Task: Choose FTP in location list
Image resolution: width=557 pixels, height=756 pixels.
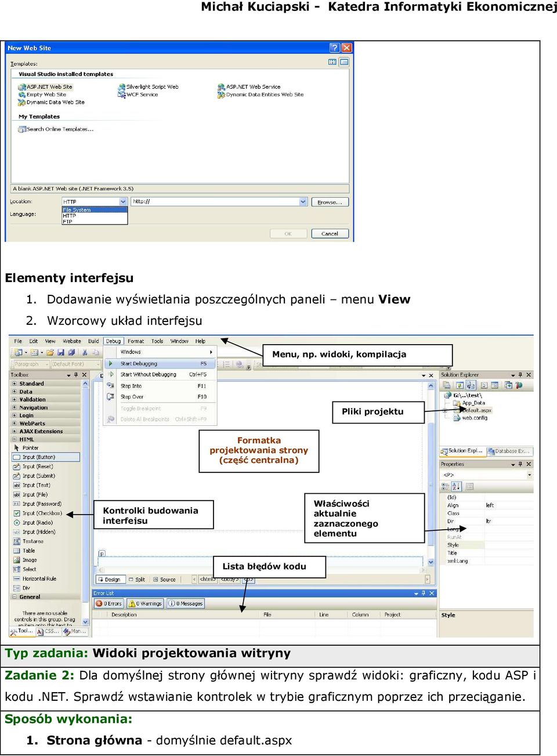Action: pyautogui.click(x=95, y=222)
